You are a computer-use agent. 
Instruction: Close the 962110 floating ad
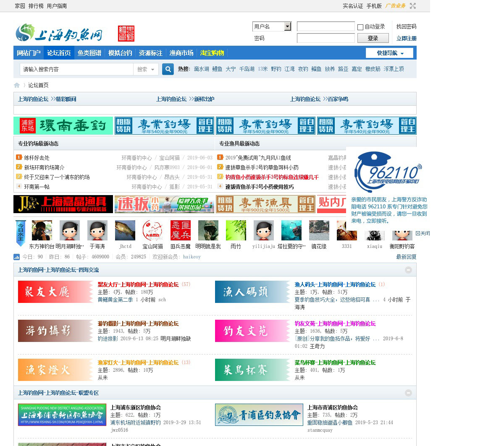pyautogui.click(x=423, y=233)
